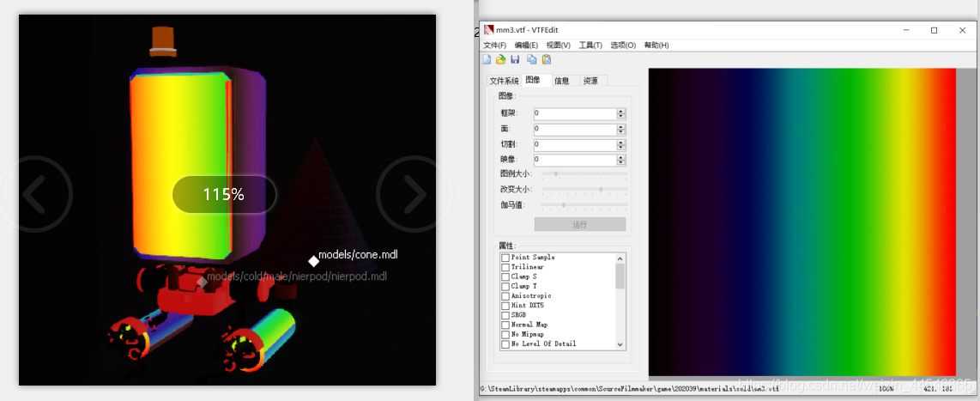Enable the SRGB checkbox
This screenshot has height=401, width=980.
click(x=505, y=315)
